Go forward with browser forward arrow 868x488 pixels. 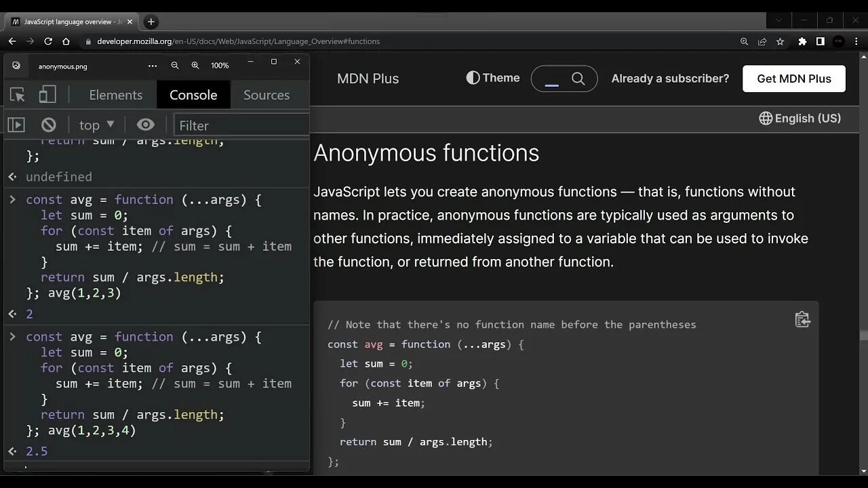point(30,41)
